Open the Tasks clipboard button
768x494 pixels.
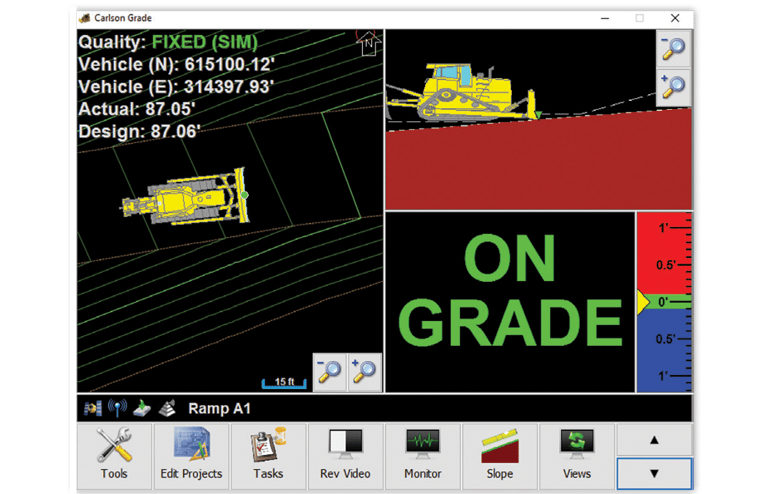[268, 456]
